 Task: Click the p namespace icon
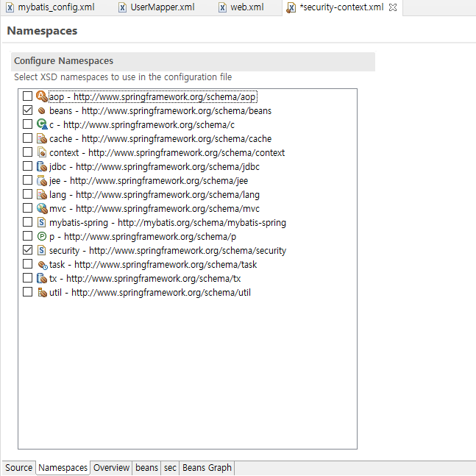click(42, 236)
